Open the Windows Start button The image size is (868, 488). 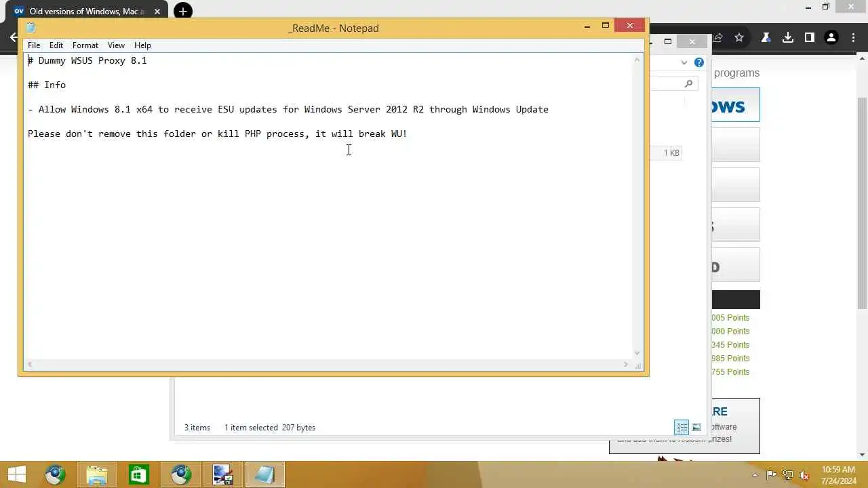(17, 474)
